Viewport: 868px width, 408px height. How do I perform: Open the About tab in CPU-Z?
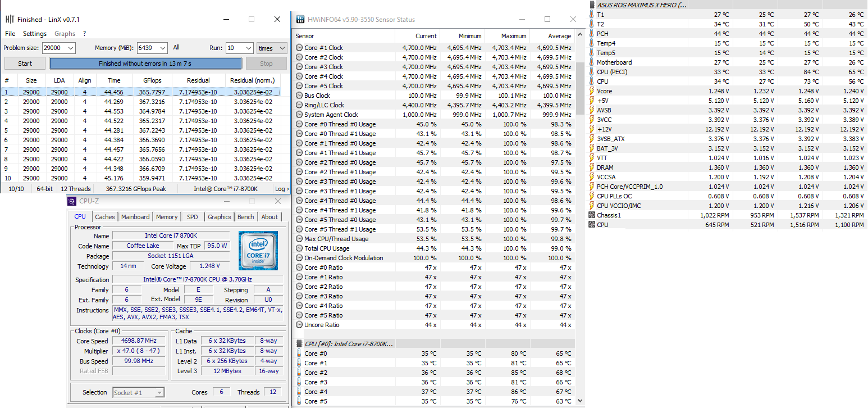coord(269,217)
